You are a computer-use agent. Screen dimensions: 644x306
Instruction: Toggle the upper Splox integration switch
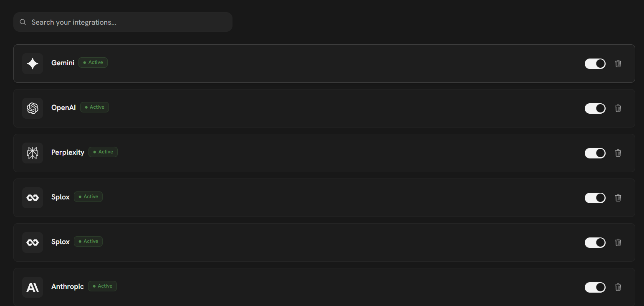point(595,198)
